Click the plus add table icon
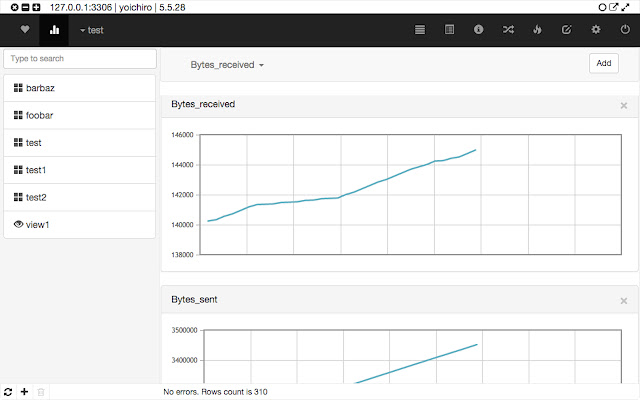This screenshot has height=400, width=640. 24,392
